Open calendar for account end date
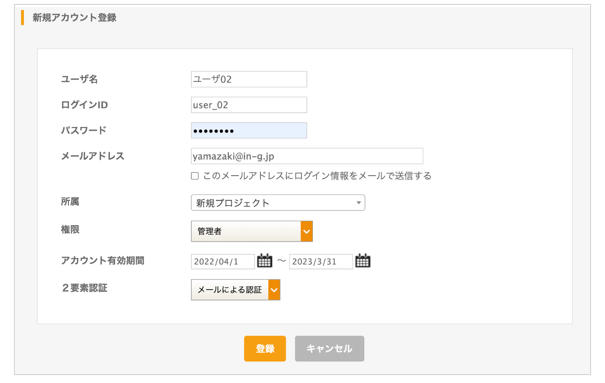Screen dimensions: 605x383 tap(363, 261)
